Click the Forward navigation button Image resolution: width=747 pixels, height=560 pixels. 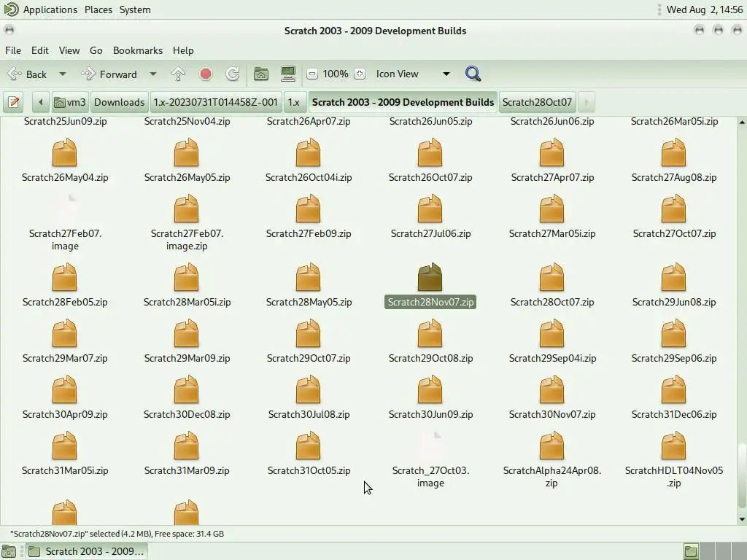[x=109, y=74]
